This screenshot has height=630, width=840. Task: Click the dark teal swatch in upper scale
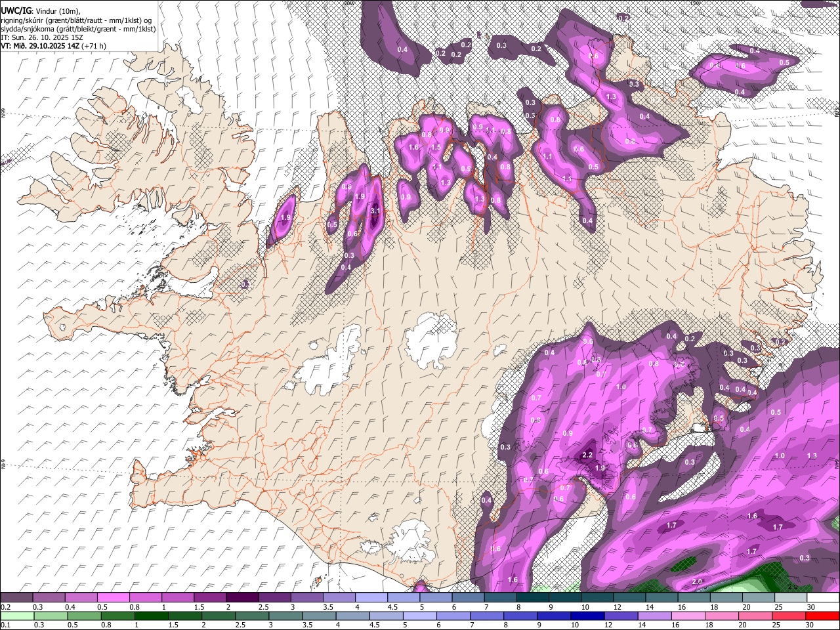(533, 597)
